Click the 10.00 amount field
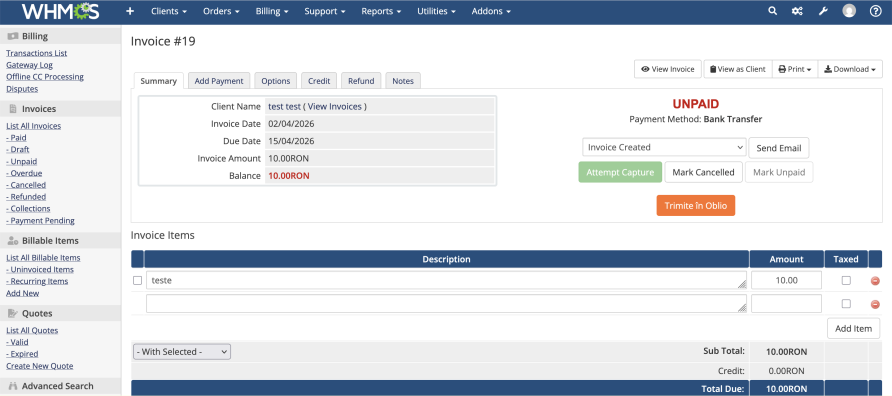This screenshot has width=892, height=396. point(786,280)
